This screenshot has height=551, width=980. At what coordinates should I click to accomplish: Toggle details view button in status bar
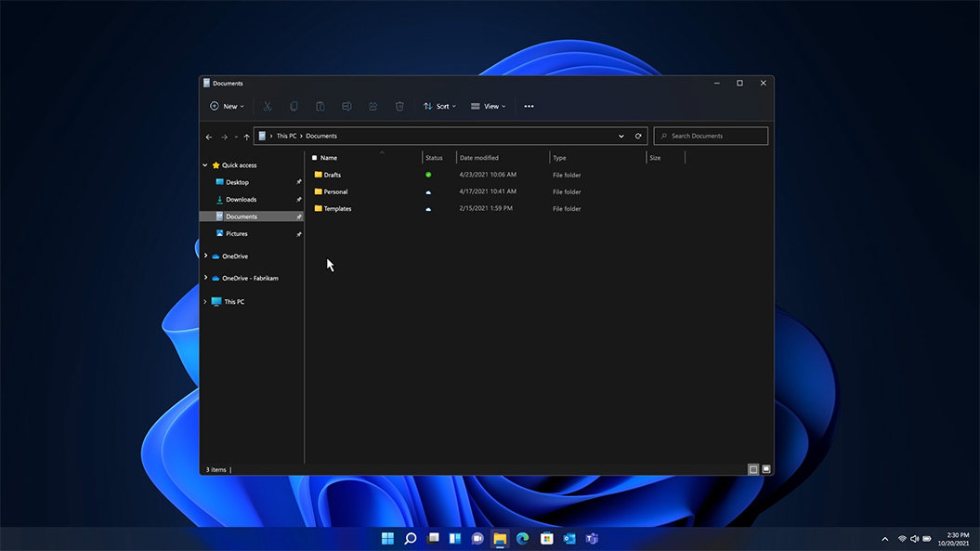753,469
